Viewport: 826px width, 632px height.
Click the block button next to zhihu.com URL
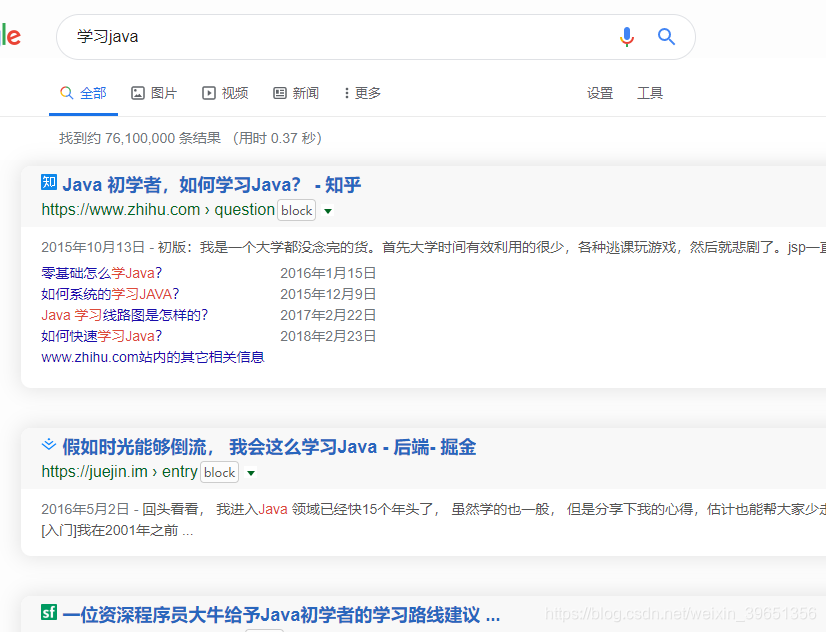(297, 210)
